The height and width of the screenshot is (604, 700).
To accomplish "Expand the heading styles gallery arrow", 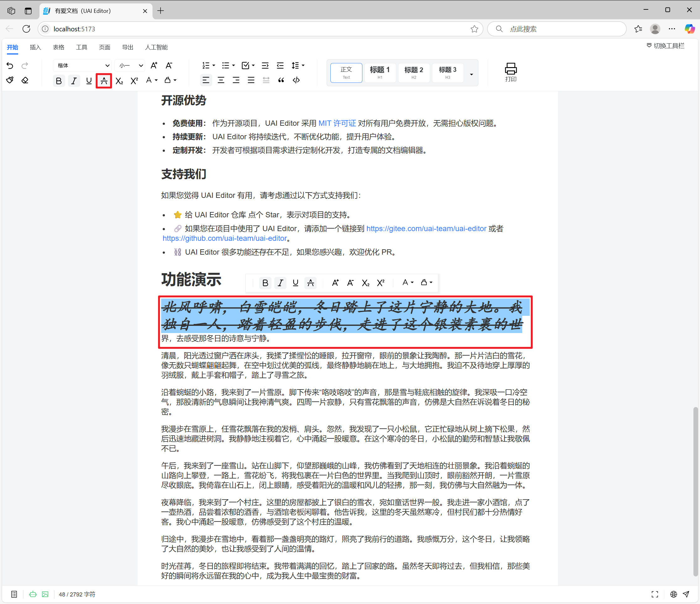I will pos(471,74).
